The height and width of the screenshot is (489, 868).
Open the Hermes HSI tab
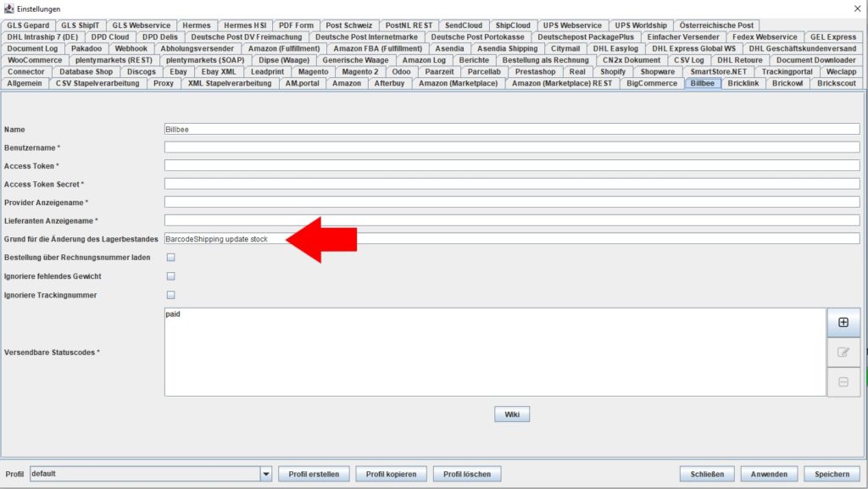[x=245, y=25]
